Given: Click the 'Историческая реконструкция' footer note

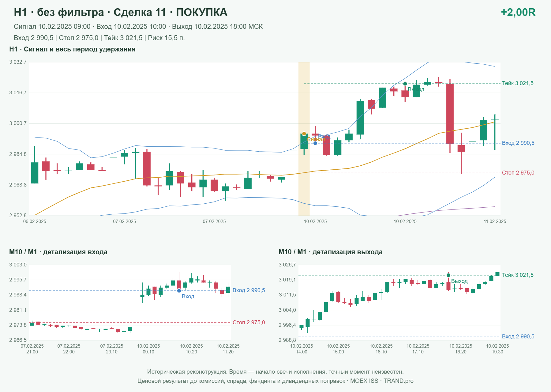Looking at the screenshot, I should [x=275, y=372].
